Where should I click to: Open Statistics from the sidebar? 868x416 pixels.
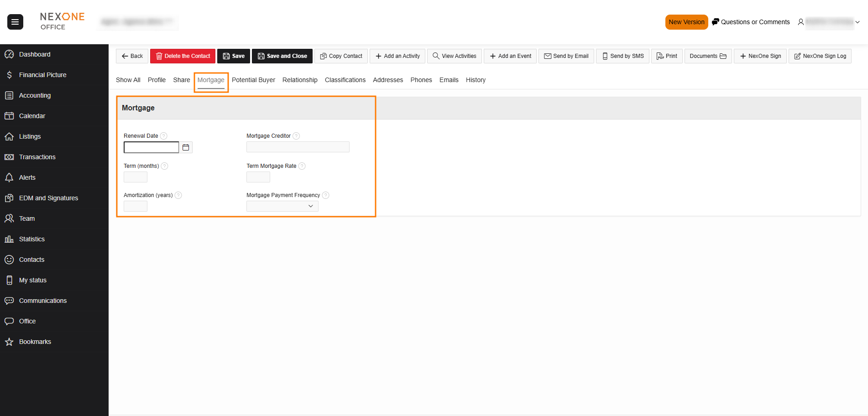32,239
